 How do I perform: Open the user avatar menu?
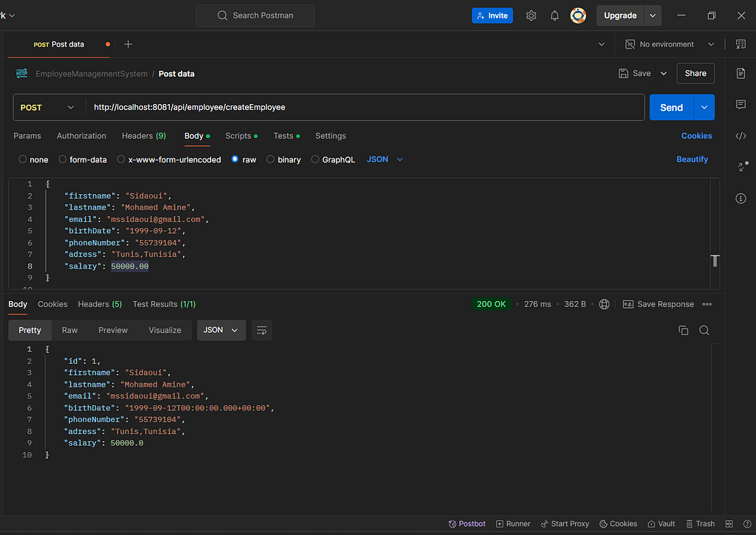[x=578, y=15]
